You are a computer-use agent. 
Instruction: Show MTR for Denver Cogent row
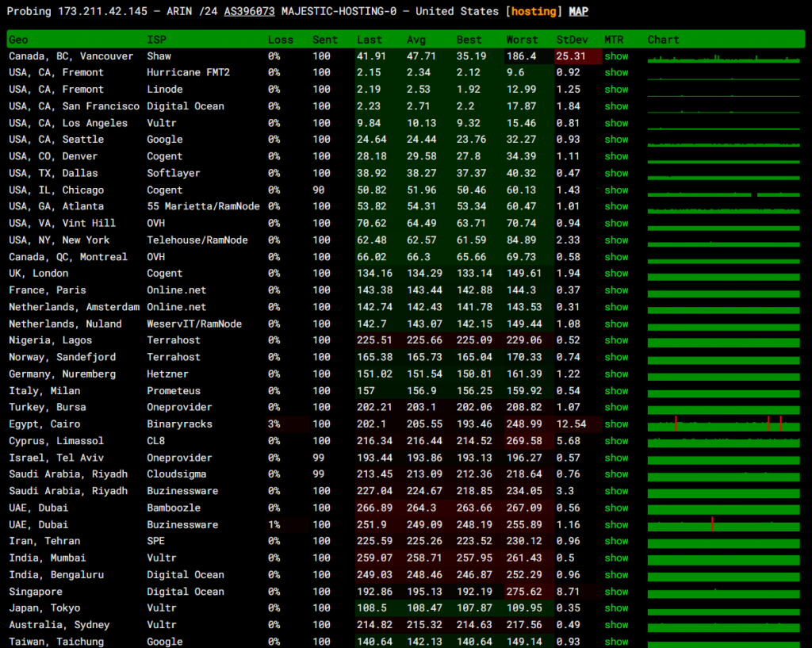[616, 156]
